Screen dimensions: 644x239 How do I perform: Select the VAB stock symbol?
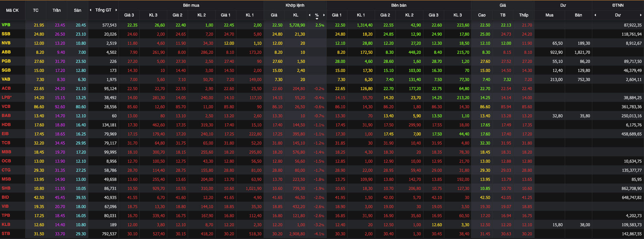[x=6, y=79]
